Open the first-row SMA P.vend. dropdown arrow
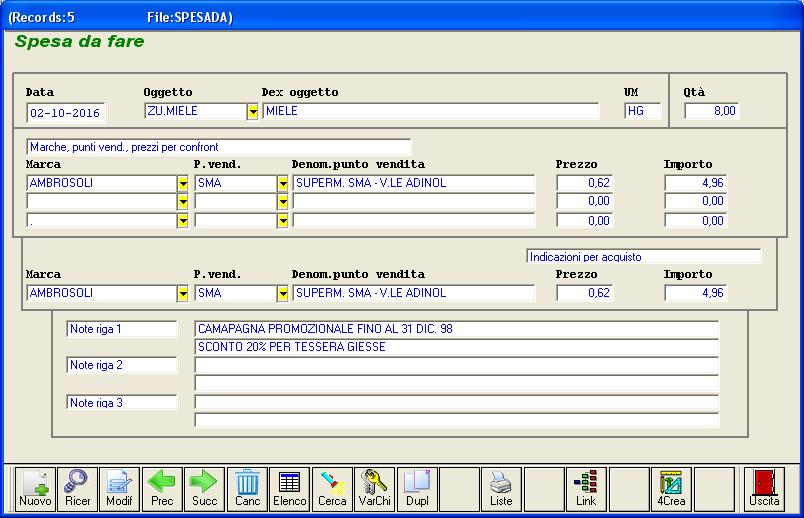Screen dimensions: 804x518 (x=283, y=184)
